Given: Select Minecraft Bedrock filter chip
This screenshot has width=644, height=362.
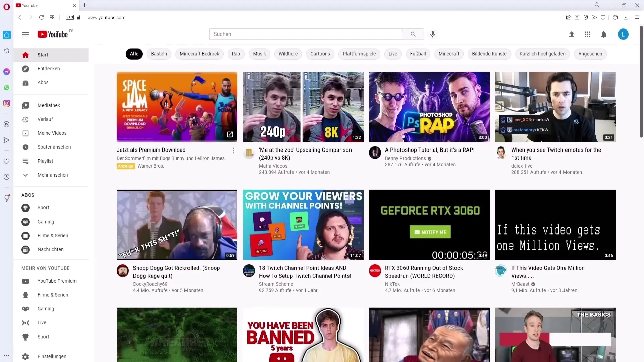Looking at the screenshot, I should [x=200, y=54].
